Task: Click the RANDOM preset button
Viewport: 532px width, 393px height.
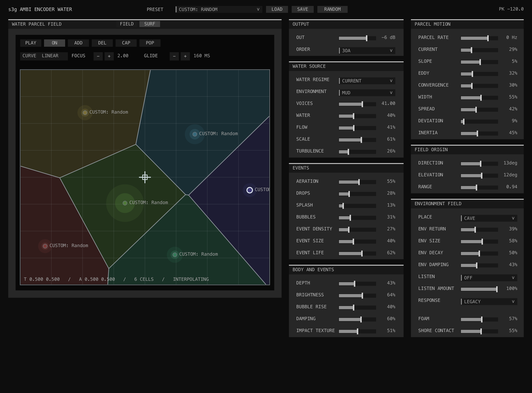Action: [x=332, y=9]
